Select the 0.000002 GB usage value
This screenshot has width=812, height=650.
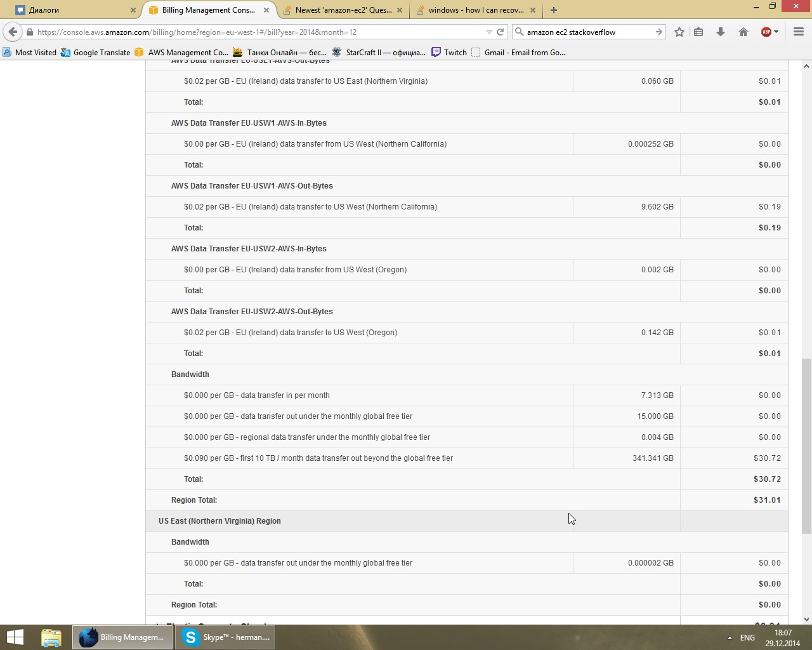[x=651, y=563]
